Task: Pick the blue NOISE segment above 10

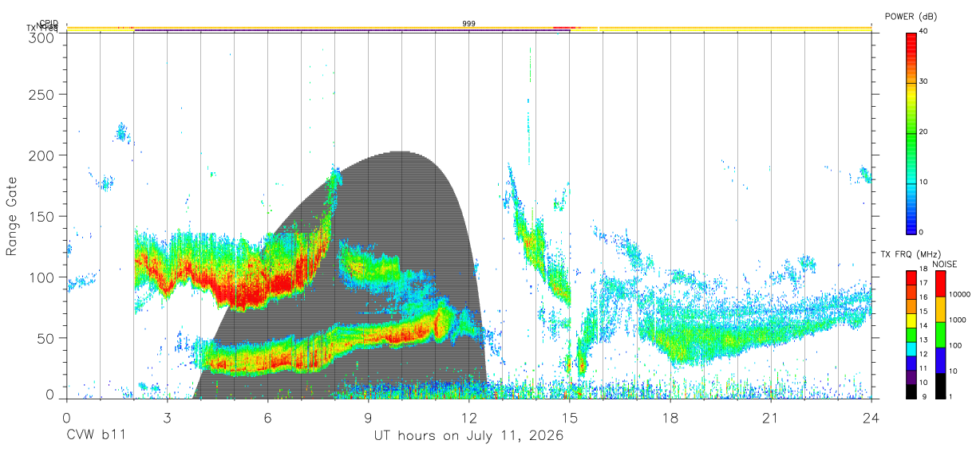Action: (939, 360)
